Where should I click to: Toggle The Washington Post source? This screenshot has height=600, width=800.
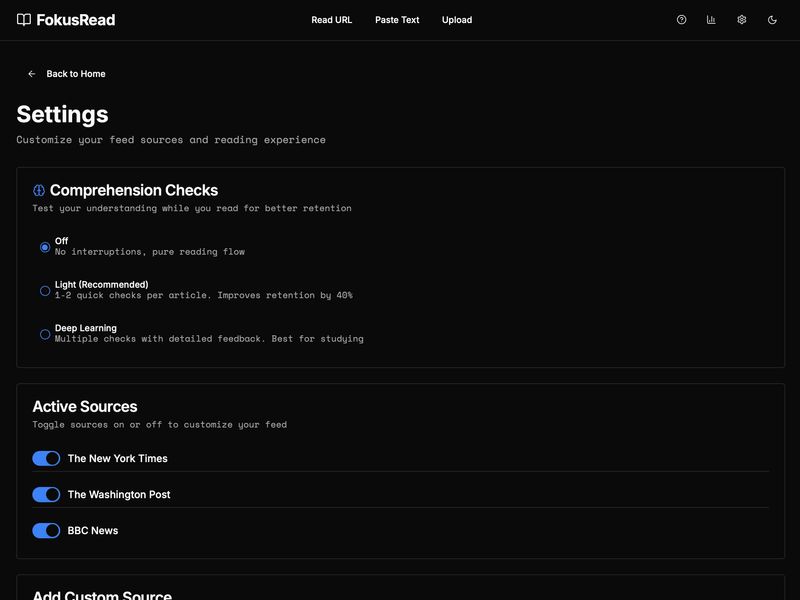tap(46, 494)
